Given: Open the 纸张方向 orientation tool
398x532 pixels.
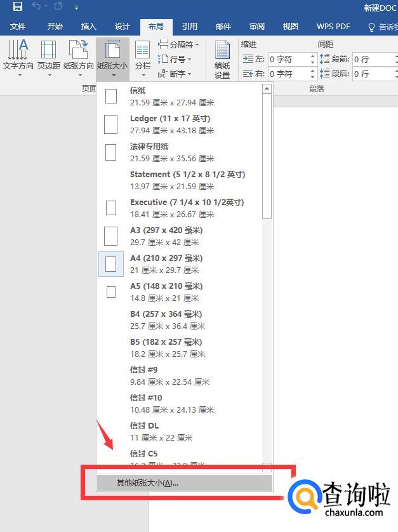Looking at the screenshot, I should point(78,58).
